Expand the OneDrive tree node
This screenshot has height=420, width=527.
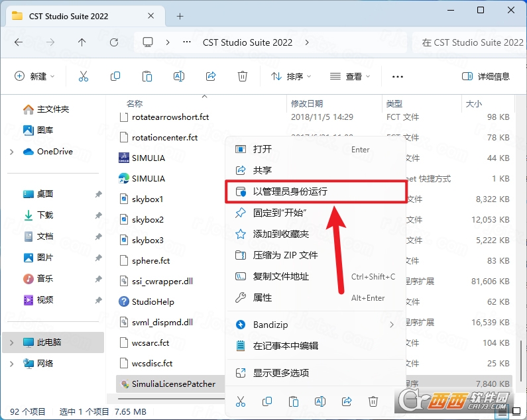12,152
